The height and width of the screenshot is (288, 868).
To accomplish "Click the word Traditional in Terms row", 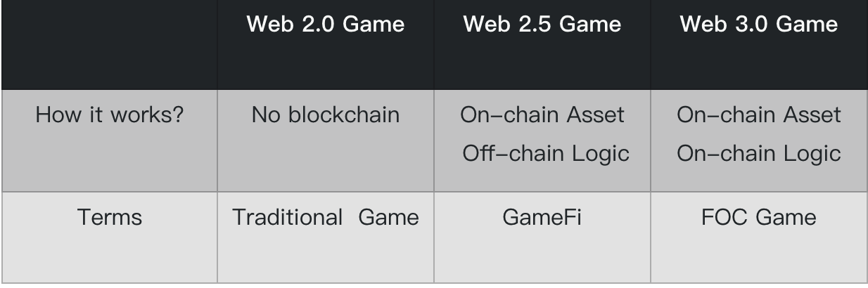I will pos(287,217).
